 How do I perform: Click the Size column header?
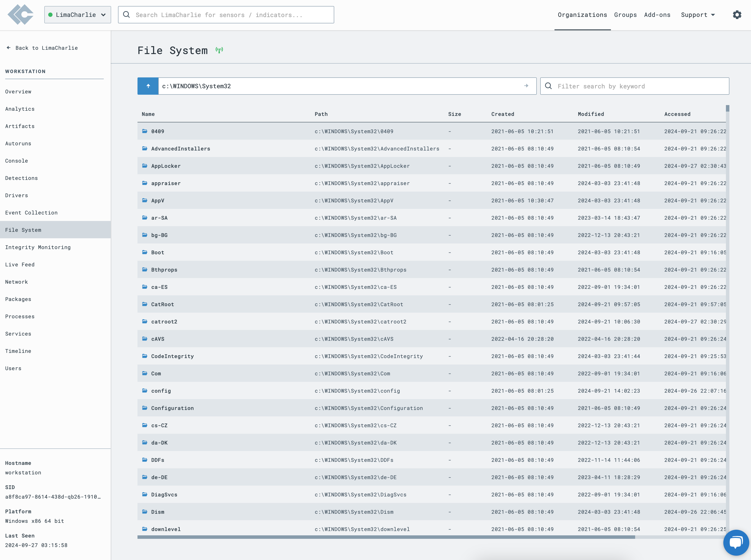point(454,114)
